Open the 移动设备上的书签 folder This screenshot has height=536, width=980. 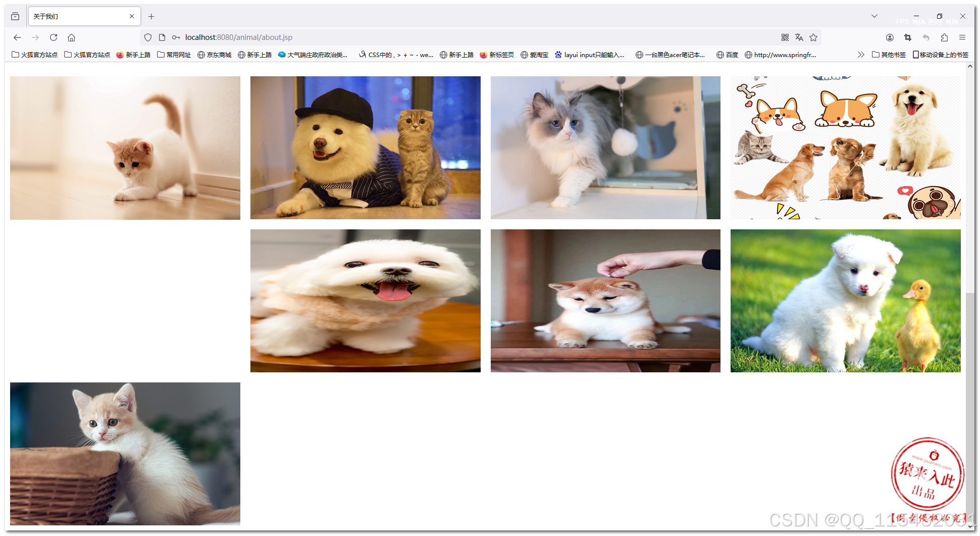click(940, 55)
